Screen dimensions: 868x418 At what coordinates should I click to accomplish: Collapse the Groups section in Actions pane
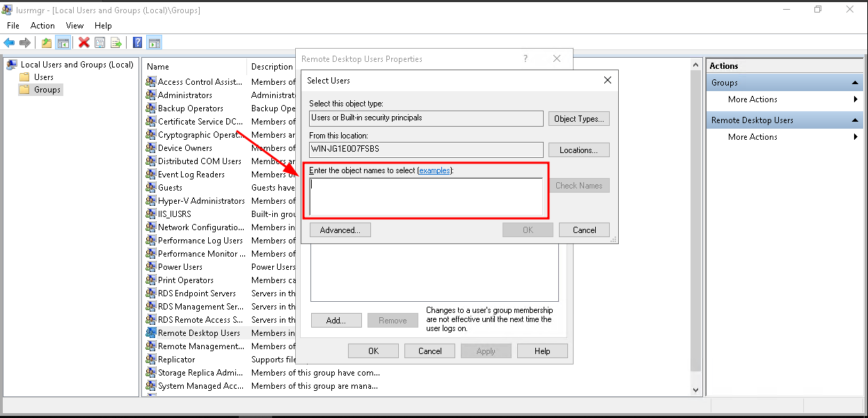tap(855, 83)
